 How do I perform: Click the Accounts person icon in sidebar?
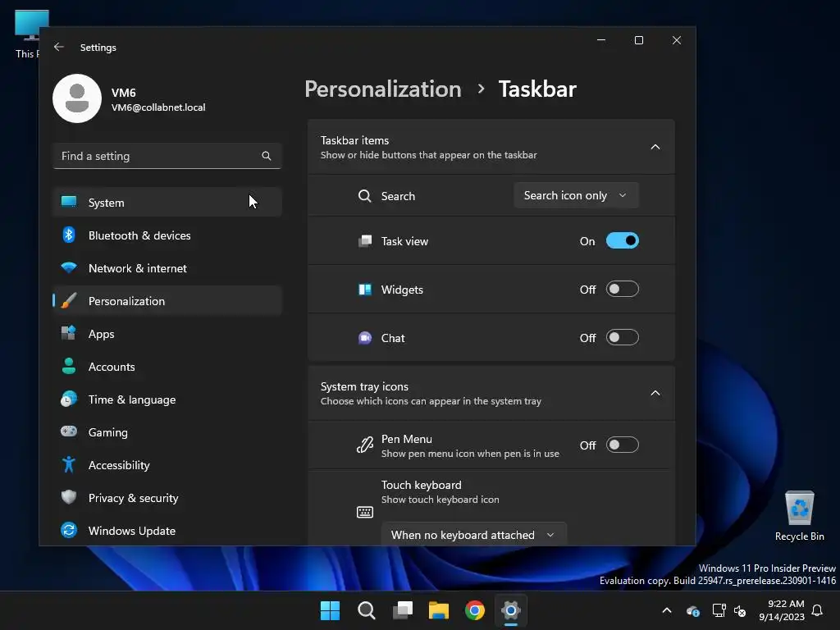tap(69, 366)
